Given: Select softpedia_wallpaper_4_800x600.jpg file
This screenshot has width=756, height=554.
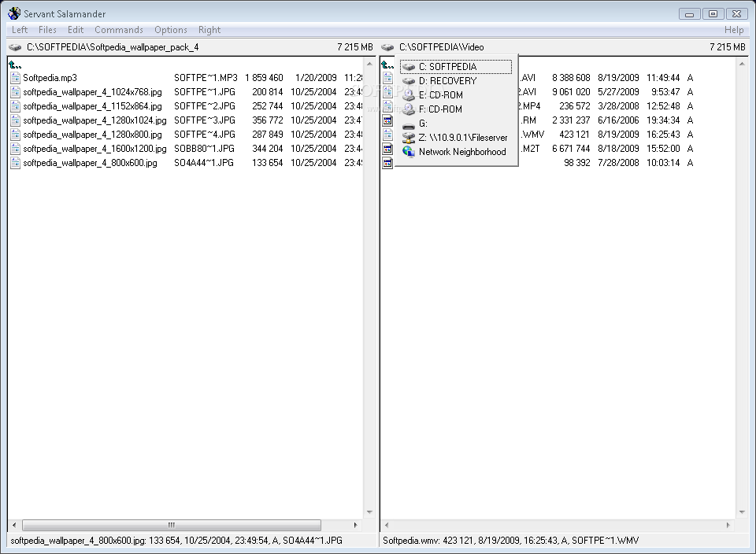Looking at the screenshot, I should 90,163.
